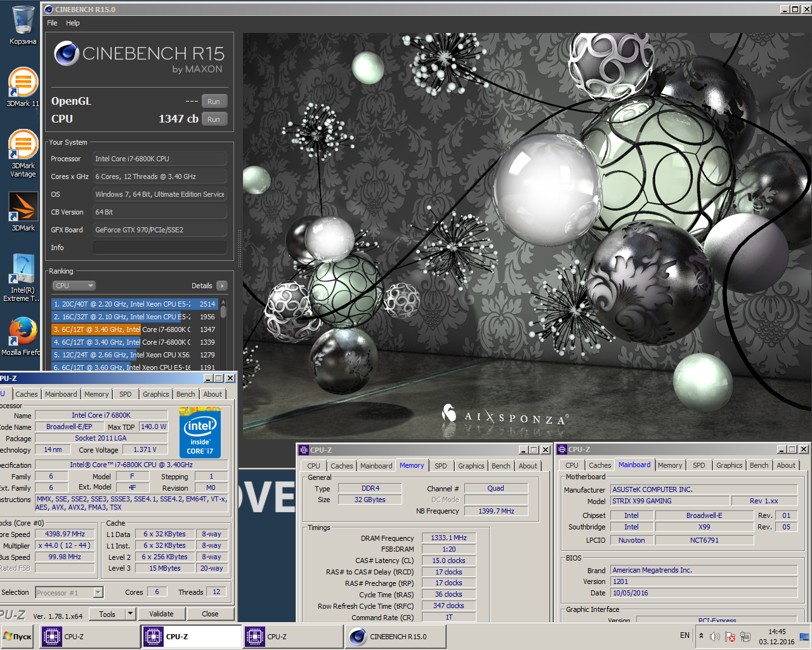The image size is (812, 650).
Task: Click the memory Size 32 GBytes field
Action: click(370, 500)
